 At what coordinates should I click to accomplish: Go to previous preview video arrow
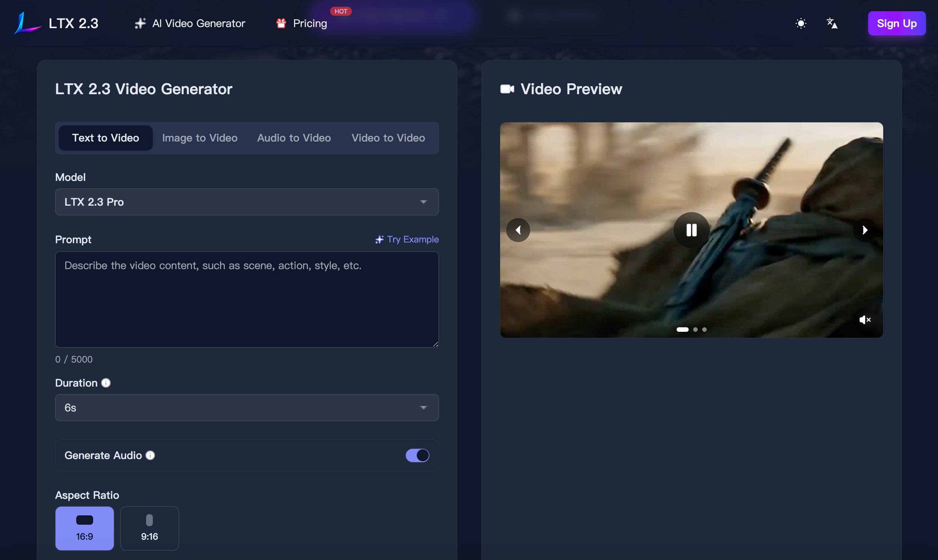point(518,230)
